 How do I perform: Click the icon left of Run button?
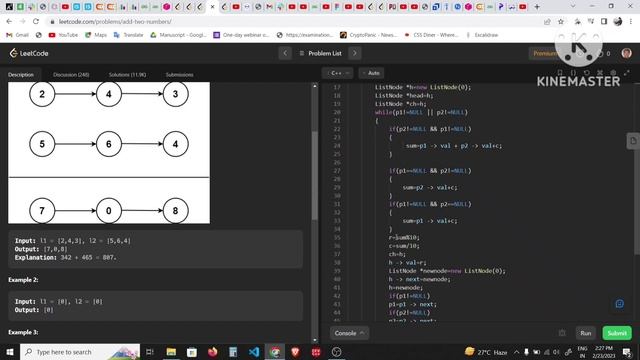tap(562, 333)
